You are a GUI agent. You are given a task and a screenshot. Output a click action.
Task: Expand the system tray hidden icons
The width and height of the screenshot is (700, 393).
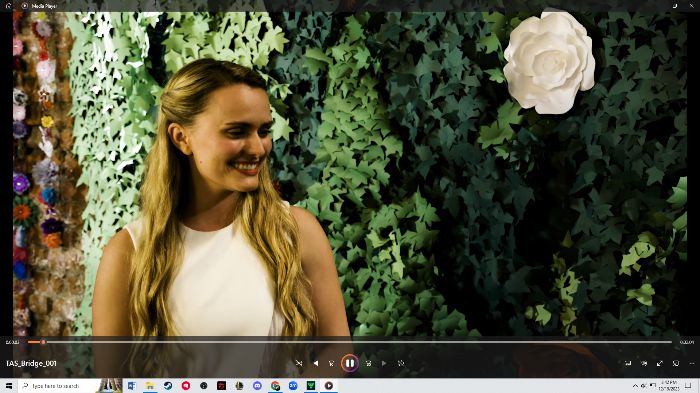tap(635, 385)
